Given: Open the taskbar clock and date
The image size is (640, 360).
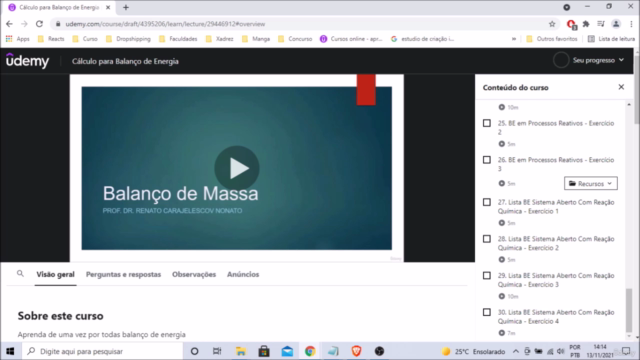Looking at the screenshot, I should [600, 351].
